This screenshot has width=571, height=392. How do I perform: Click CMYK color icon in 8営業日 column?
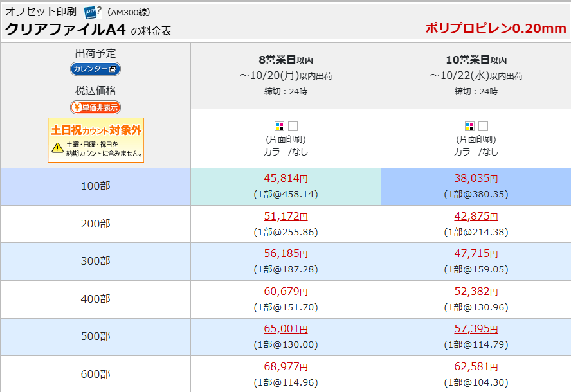point(279,126)
